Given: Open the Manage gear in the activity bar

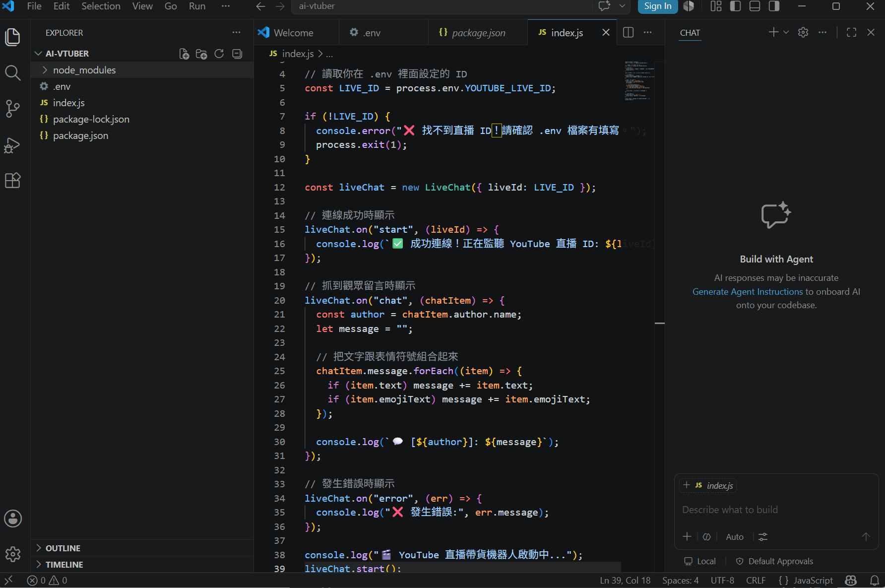Looking at the screenshot, I should pyautogui.click(x=12, y=554).
